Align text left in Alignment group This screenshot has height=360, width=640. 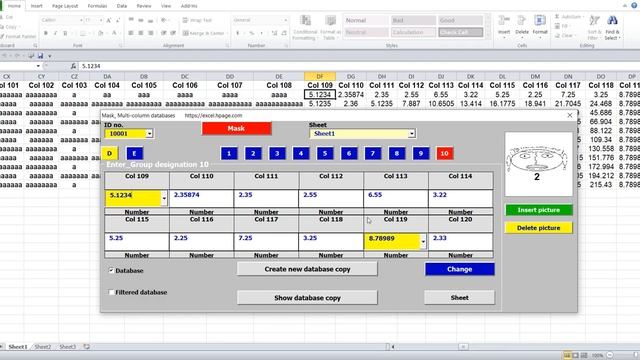tap(131, 33)
